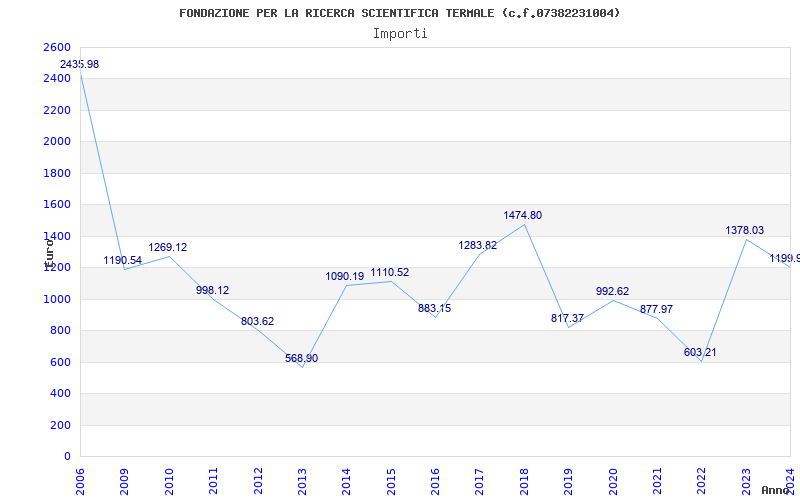This screenshot has height=500, width=800.
Task: Select the 1190.54 data label
Action: pos(122,260)
